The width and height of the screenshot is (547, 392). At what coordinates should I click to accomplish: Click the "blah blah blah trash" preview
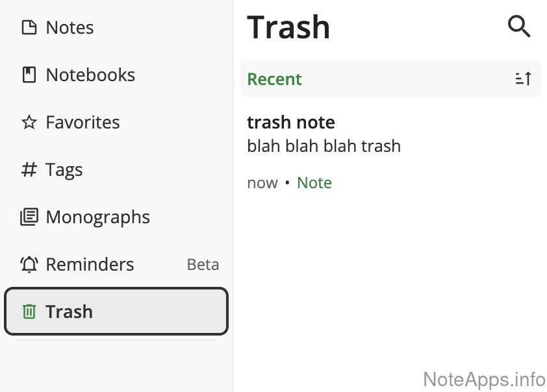coord(324,146)
